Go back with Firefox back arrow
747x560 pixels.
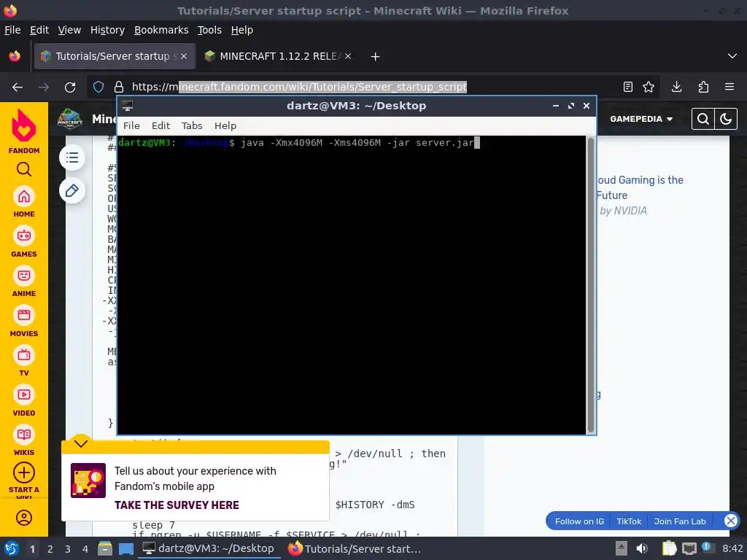click(x=18, y=87)
